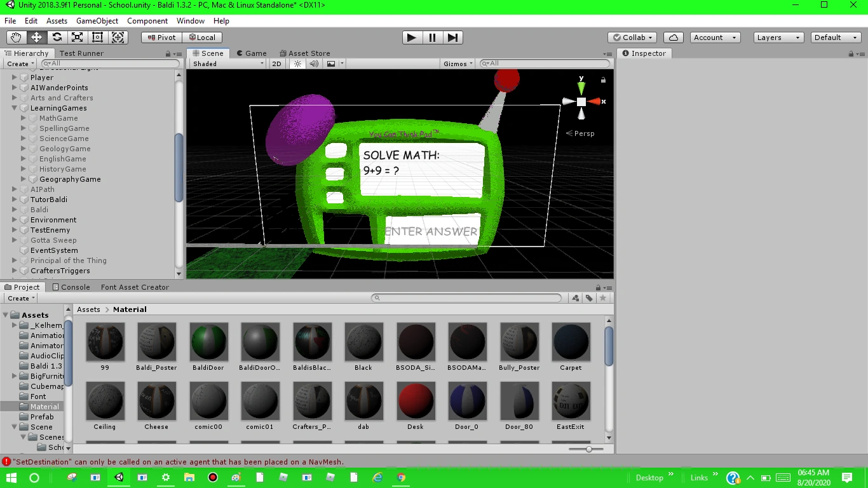Select the Rect Transform tool
Screen dimensions: 868x488
click(98, 37)
